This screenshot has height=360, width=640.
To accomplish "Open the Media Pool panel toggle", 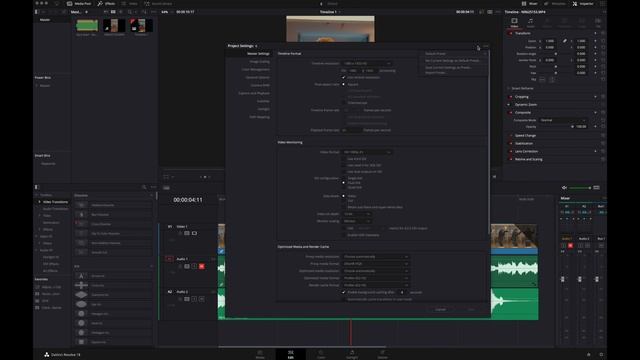I will (79, 4).
